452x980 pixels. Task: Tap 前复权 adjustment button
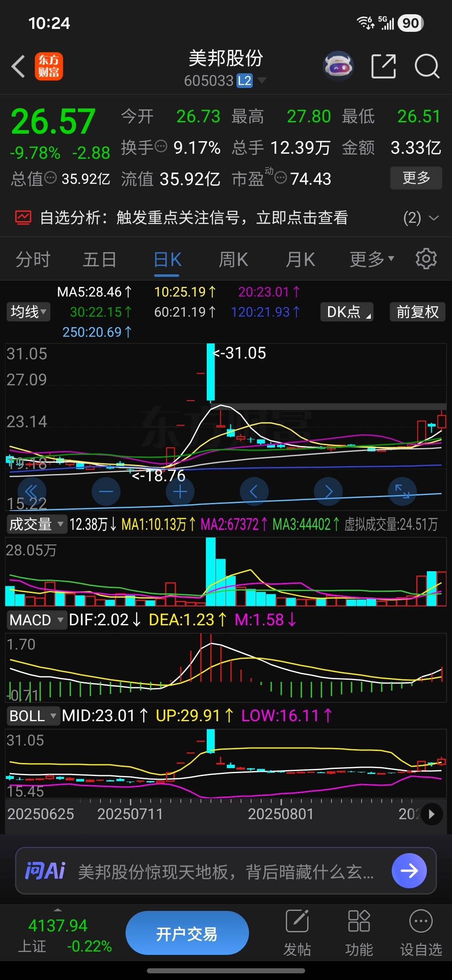point(418,312)
